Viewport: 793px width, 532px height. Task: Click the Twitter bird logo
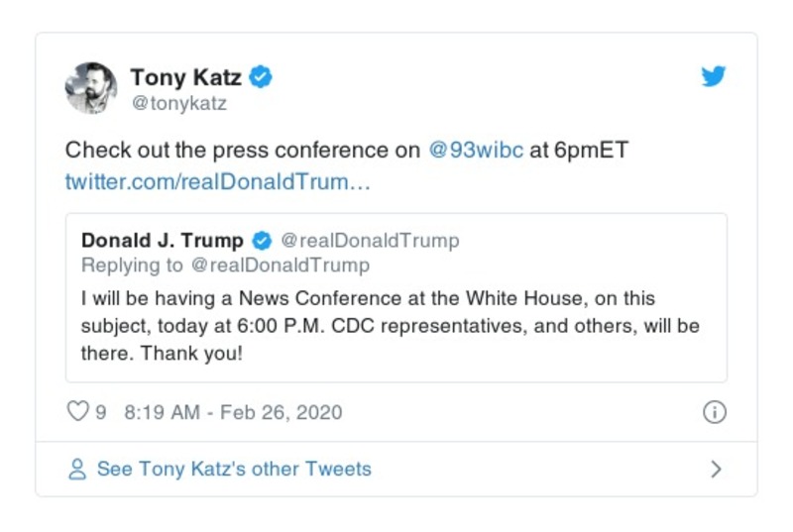[714, 76]
